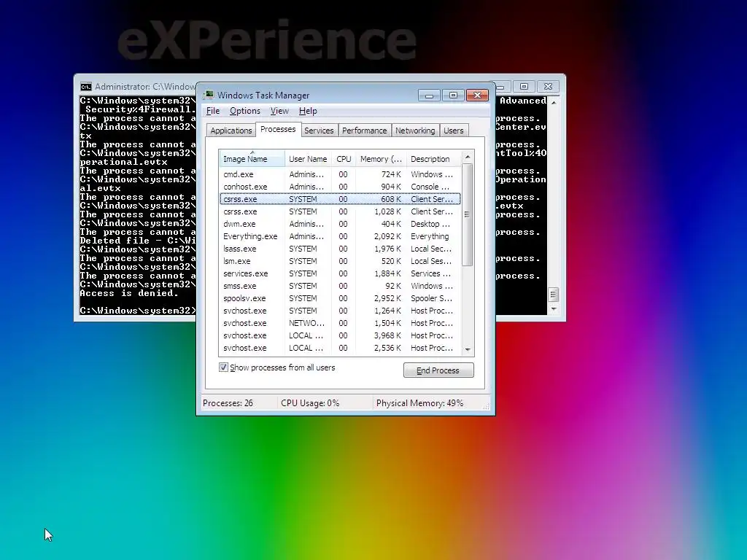
Task: Select the cmd.exe process row
Action: 340,174
